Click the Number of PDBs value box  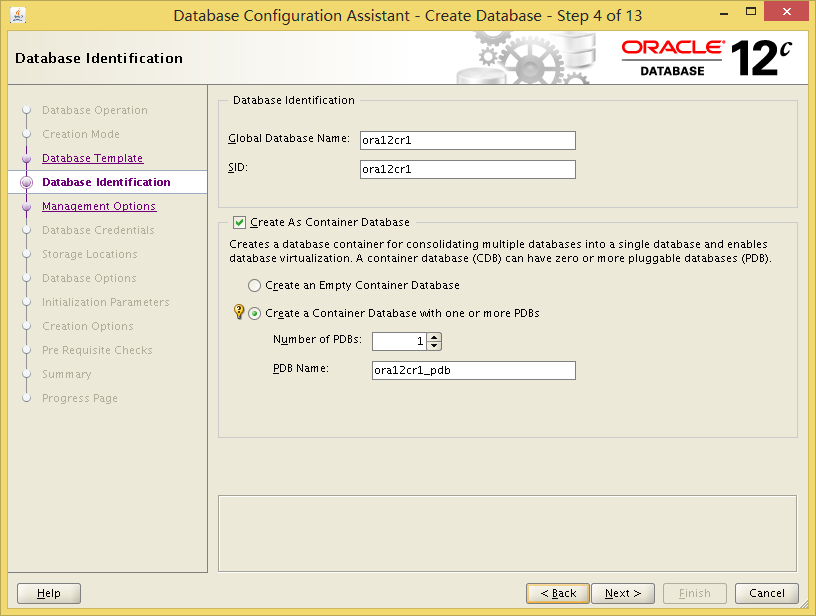(398, 341)
